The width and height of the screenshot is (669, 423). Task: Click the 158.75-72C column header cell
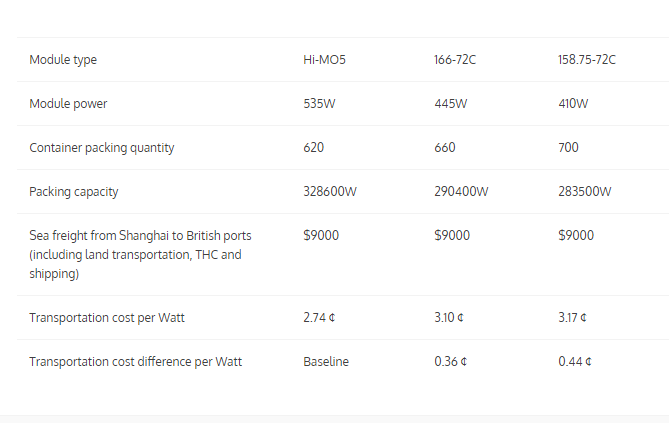586,60
